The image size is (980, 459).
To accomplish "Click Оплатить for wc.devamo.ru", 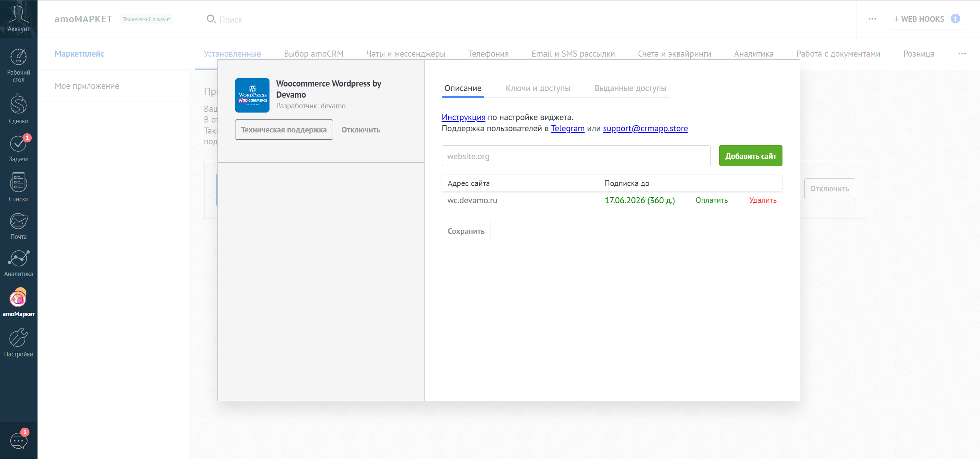I will [711, 200].
